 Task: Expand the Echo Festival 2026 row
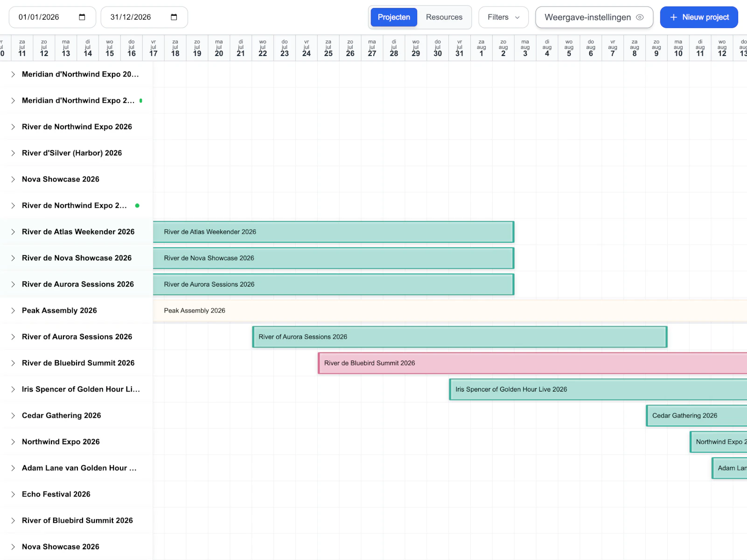coord(13,494)
